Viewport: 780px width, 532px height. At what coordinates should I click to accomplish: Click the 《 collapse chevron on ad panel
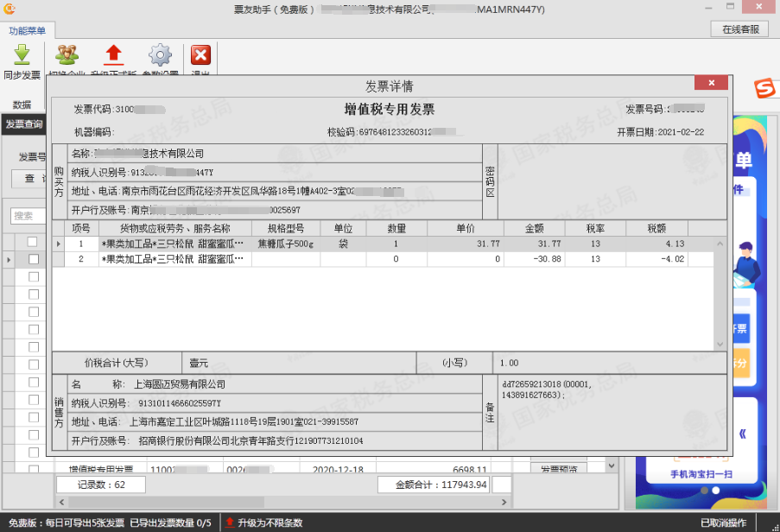[x=742, y=434]
